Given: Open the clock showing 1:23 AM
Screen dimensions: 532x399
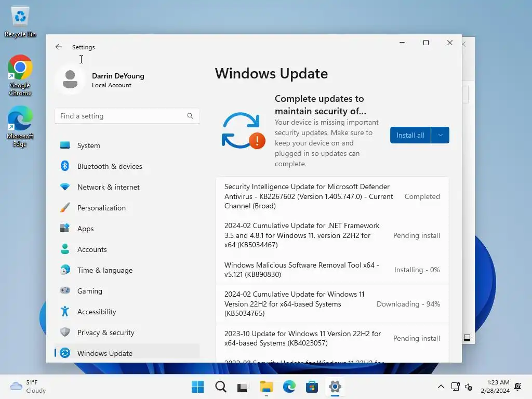Looking at the screenshot, I should pyautogui.click(x=495, y=387).
